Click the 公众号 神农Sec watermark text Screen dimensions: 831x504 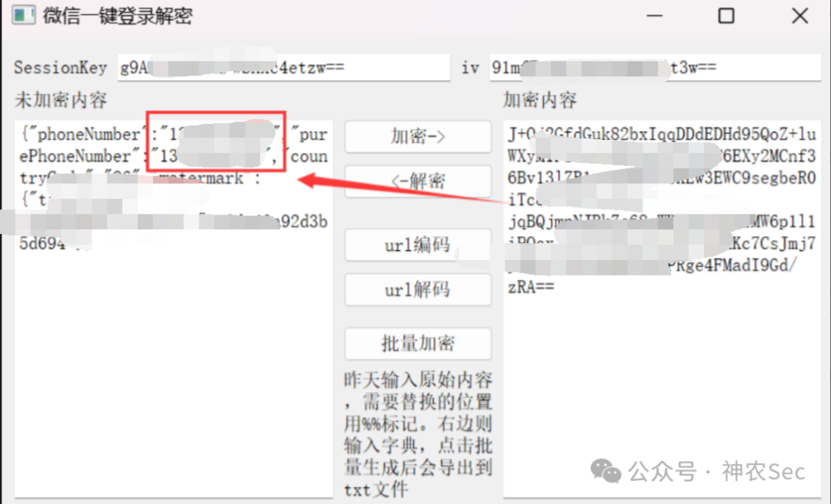tap(716, 471)
